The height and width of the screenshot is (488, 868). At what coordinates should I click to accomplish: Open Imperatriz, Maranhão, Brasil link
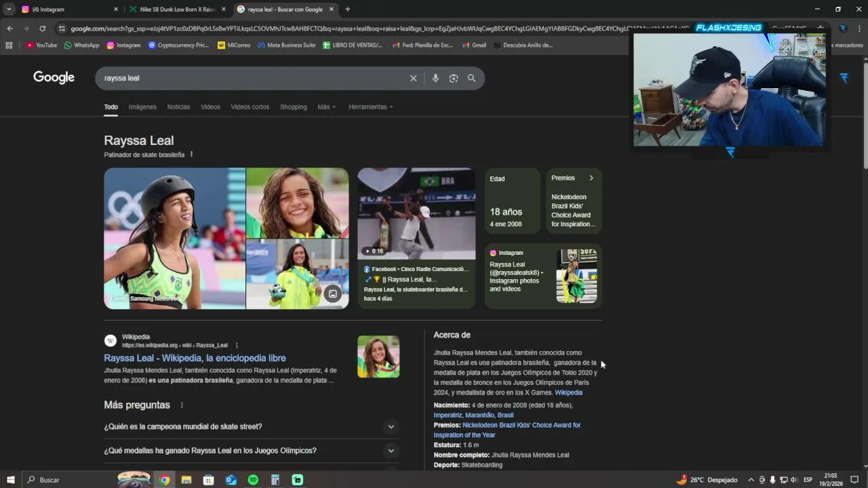473,415
